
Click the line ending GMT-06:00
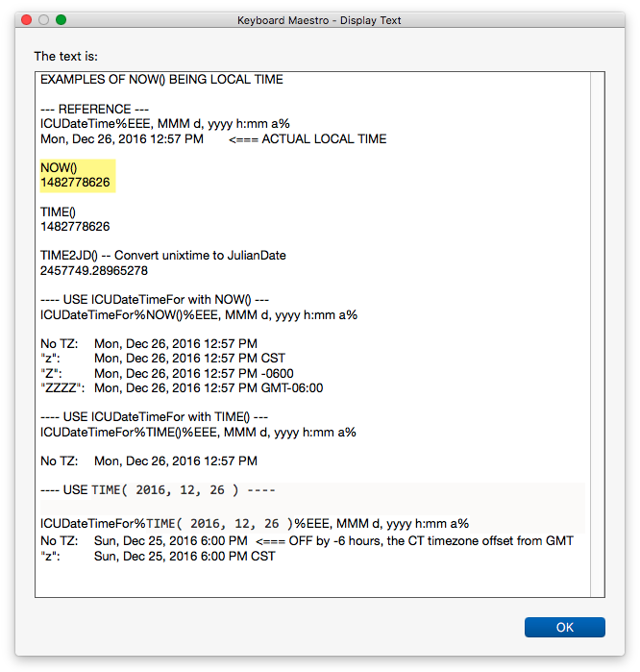(182, 388)
